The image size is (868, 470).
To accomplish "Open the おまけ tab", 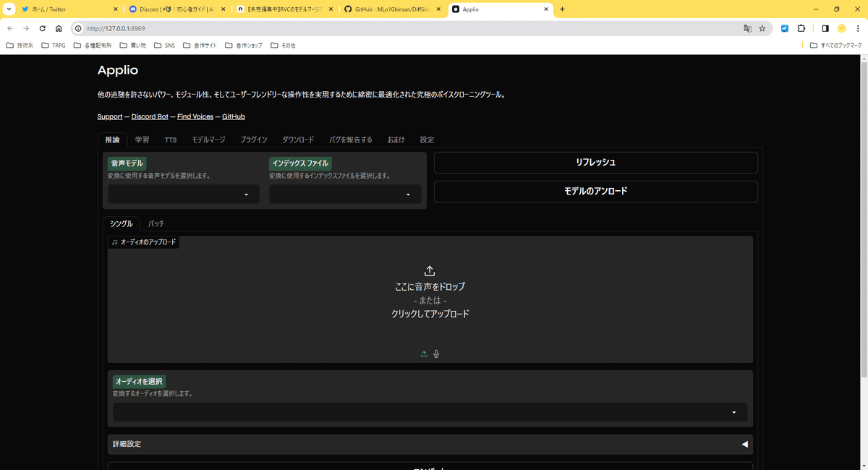I will 396,140.
